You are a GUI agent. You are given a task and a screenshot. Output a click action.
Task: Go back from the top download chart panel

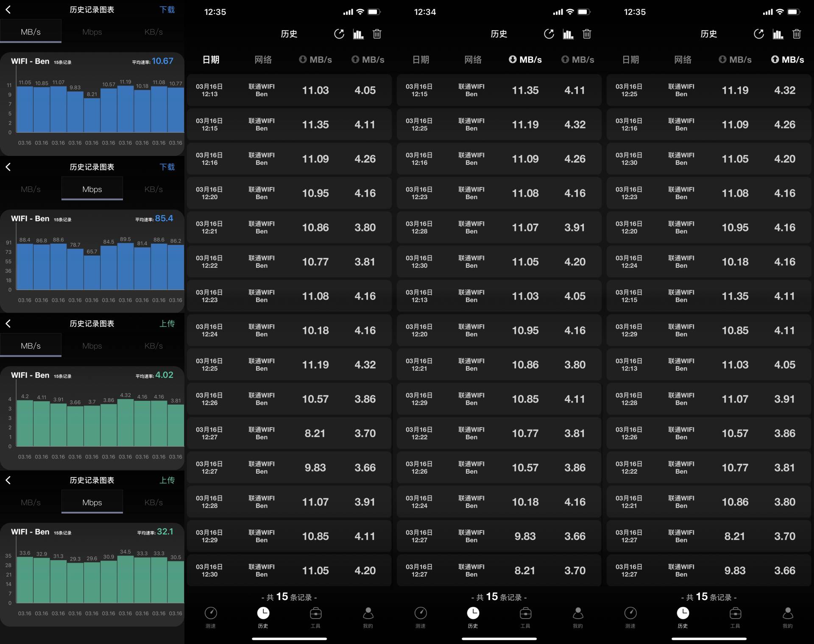[8, 10]
